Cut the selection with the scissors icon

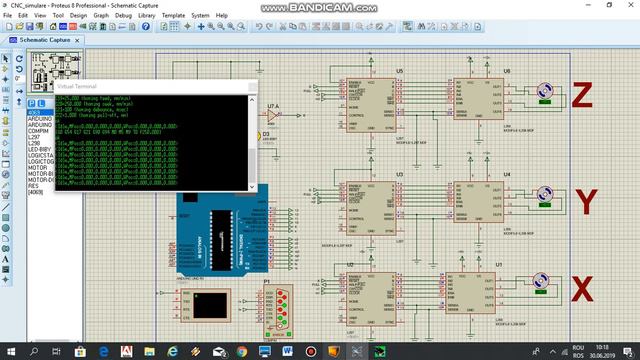pos(282,27)
